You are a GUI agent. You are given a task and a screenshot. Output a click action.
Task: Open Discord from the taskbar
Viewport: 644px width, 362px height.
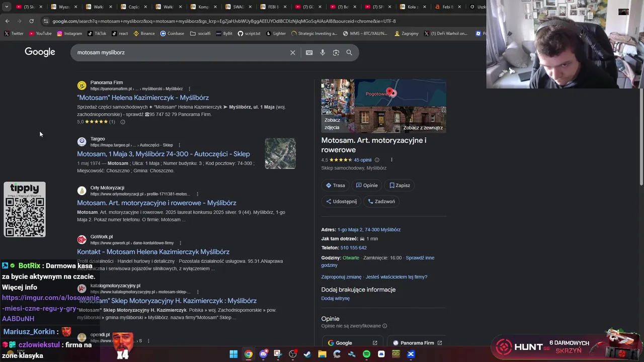point(263,354)
